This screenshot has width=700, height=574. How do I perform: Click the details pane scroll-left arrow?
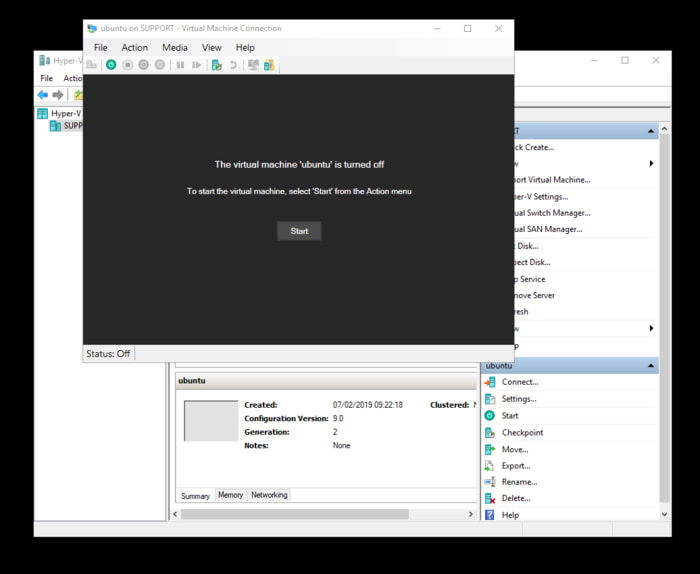tap(175, 514)
